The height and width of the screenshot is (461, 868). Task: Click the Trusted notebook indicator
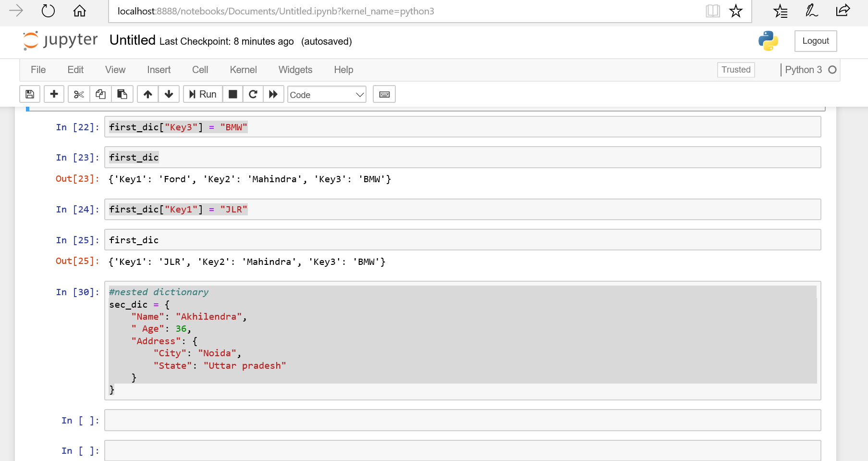(x=736, y=70)
